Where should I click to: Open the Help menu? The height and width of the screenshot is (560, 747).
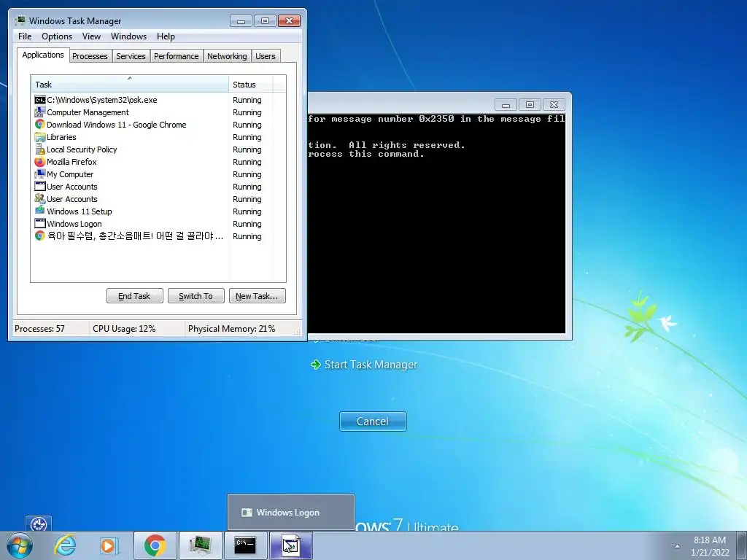(x=166, y=36)
